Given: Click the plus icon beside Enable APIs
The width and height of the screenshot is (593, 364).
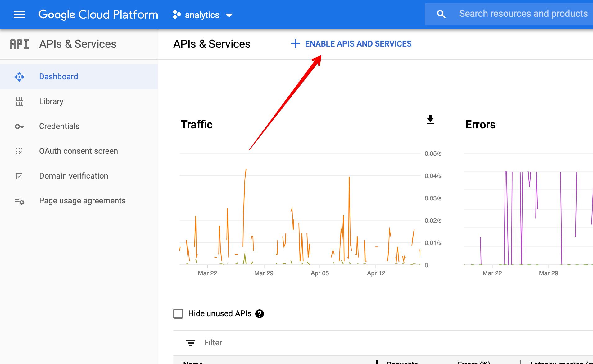Looking at the screenshot, I should pyautogui.click(x=295, y=44).
